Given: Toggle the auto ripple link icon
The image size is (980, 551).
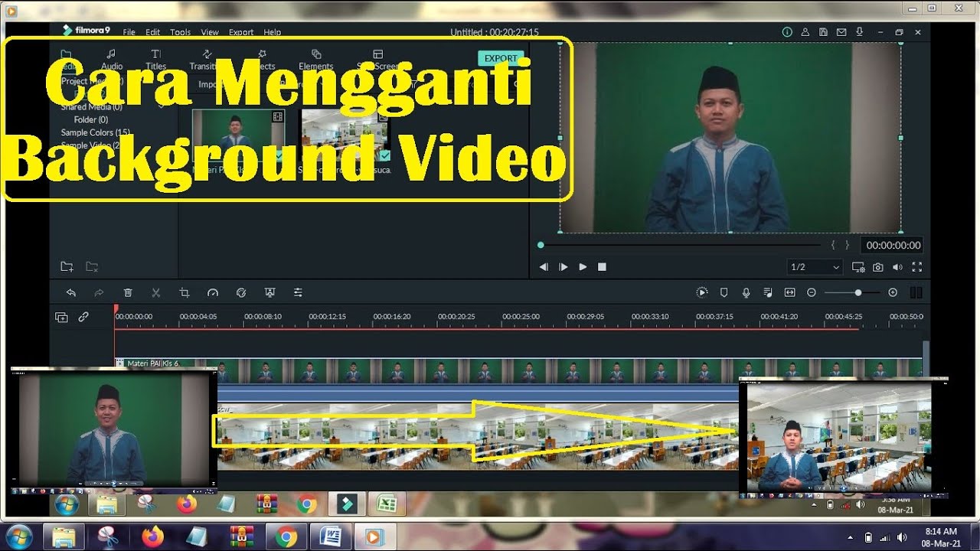Looking at the screenshot, I should tap(83, 317).
